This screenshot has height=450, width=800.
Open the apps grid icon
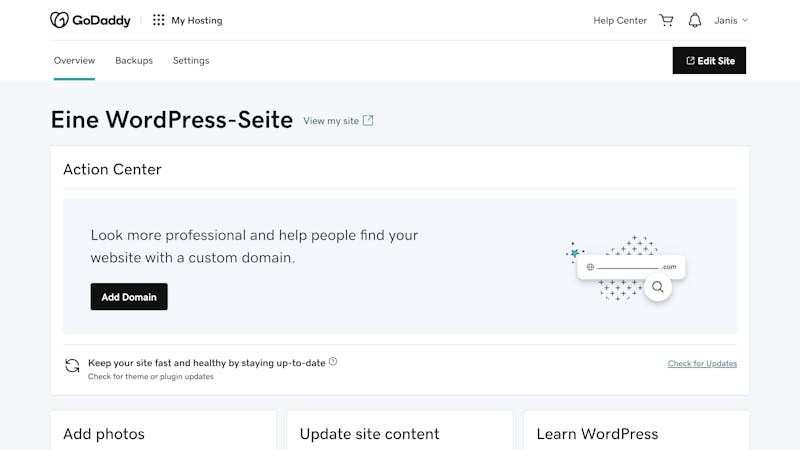[159, 20]
